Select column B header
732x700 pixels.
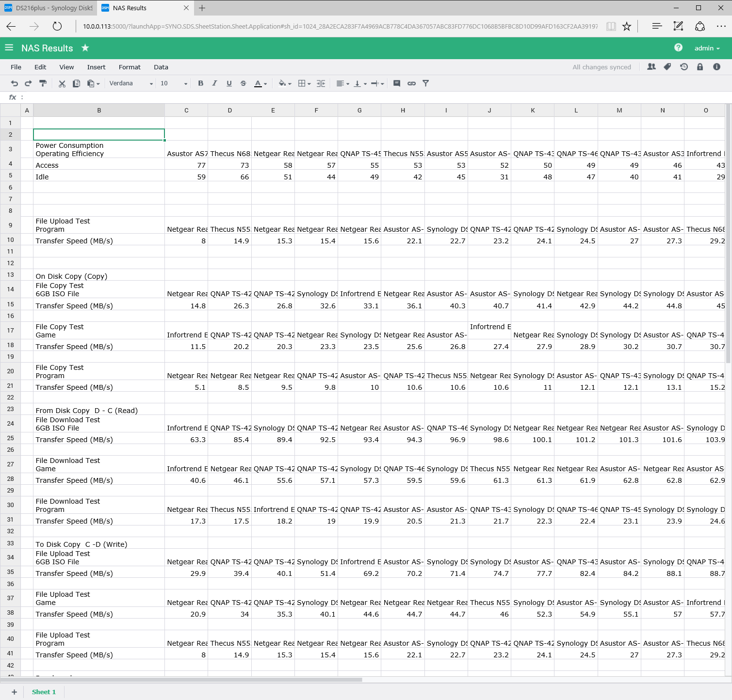click(x=99, y=111)
